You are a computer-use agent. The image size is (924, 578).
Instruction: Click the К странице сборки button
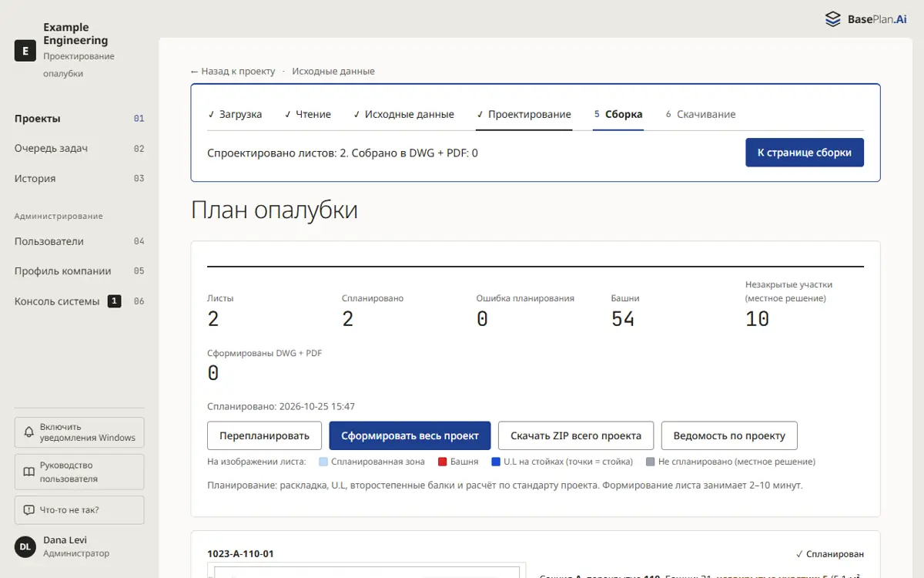pyautogui.click(x=805, y=153)
